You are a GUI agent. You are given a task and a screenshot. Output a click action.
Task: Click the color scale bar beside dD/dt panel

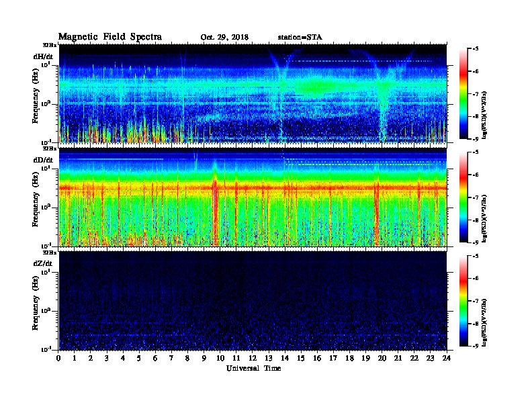(x=463, y=197)
